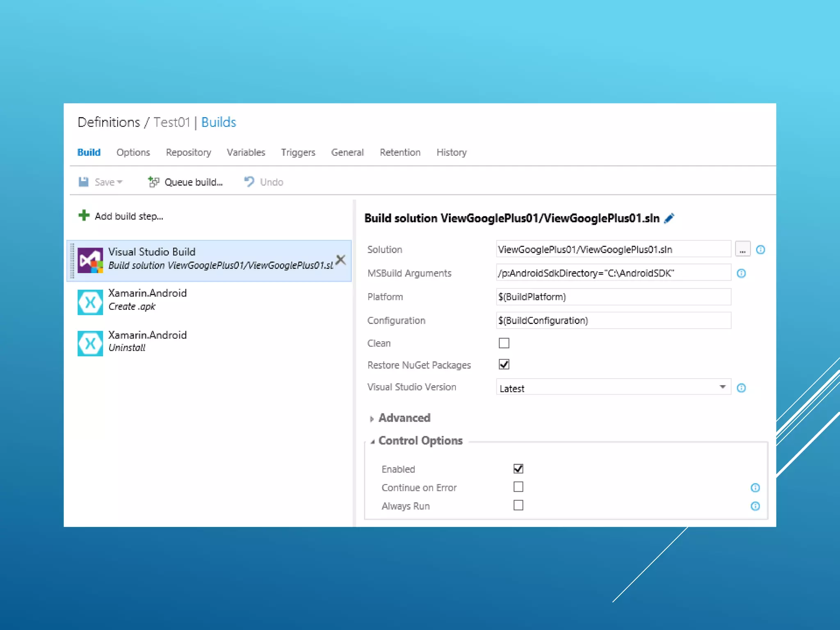
Task: Remove Visual Studio Build step with X
Action: tap(340, 260)
